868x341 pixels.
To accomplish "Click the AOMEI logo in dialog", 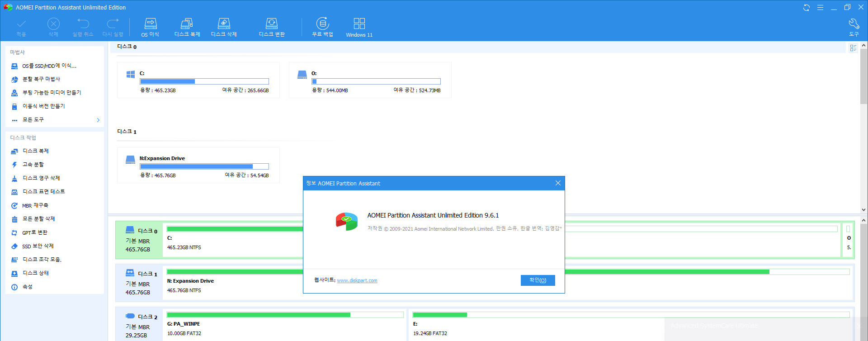I will coord(347,222).
